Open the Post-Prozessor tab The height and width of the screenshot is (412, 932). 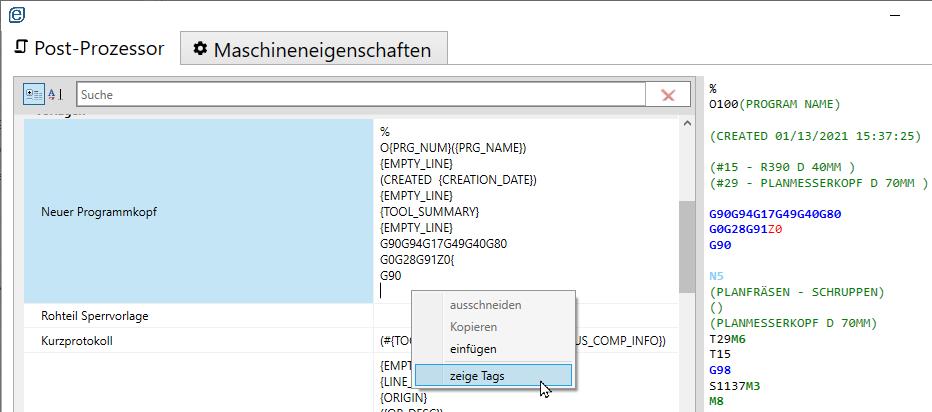tap(89, 48)
